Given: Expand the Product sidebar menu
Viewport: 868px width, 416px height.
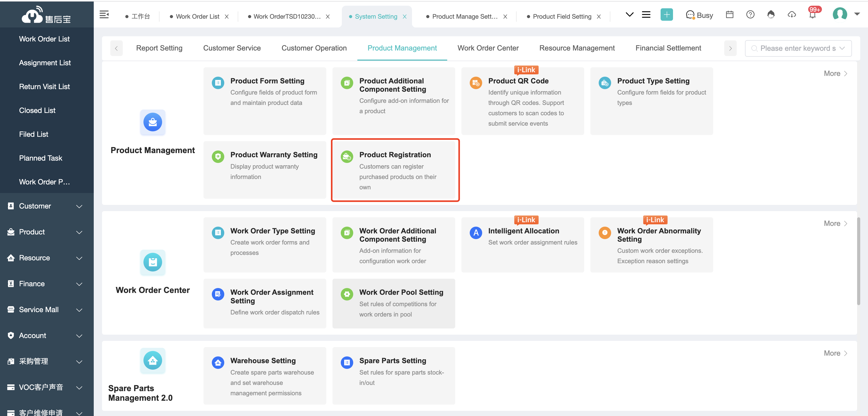Looking at the screenshot, I should 47,232.
